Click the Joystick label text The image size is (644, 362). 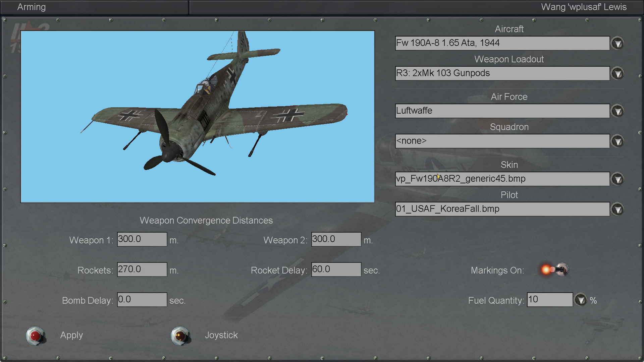pyautogui.click(x=221, y=335)
